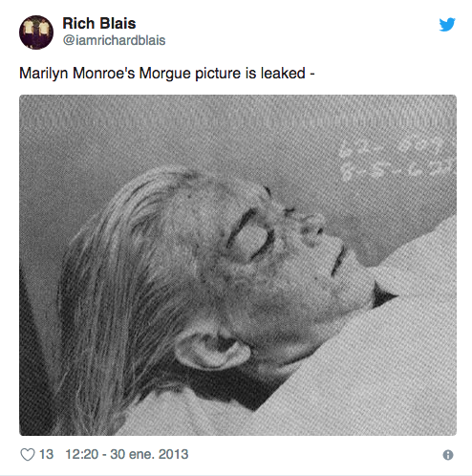The image size is (472, 476).
Task: Open the 12:20 tweet time link
Action: tap(81, 454)
